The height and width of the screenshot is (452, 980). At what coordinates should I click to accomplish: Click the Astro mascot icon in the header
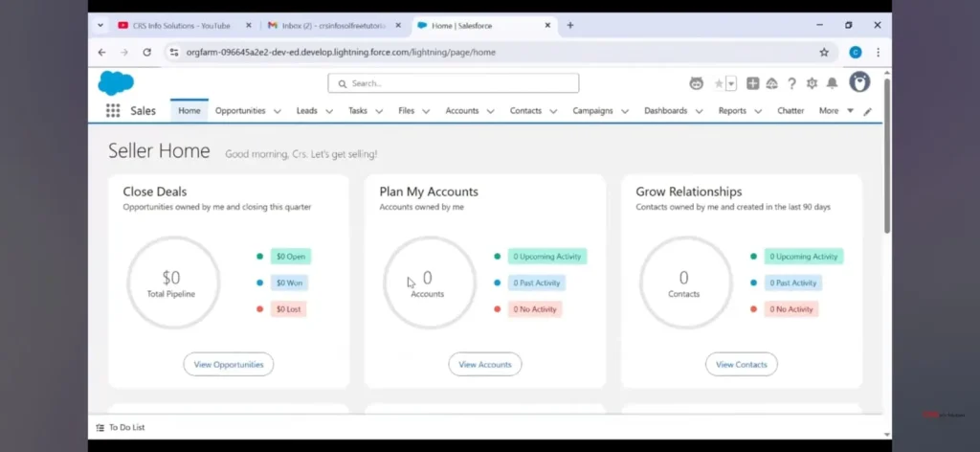click(x=697, y=83)
